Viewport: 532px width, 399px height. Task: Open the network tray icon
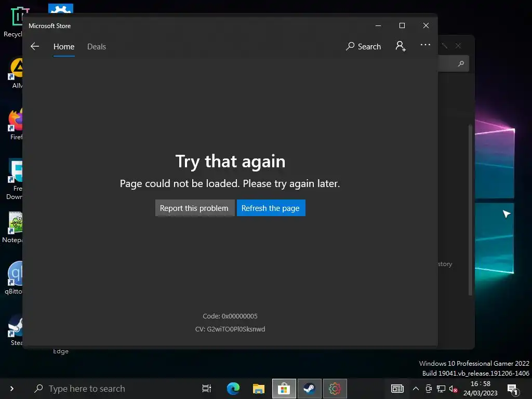click(x=441, y=389)
